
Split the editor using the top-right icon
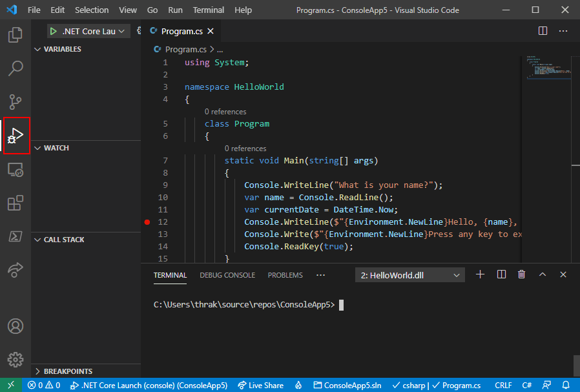tap(542, 30)
